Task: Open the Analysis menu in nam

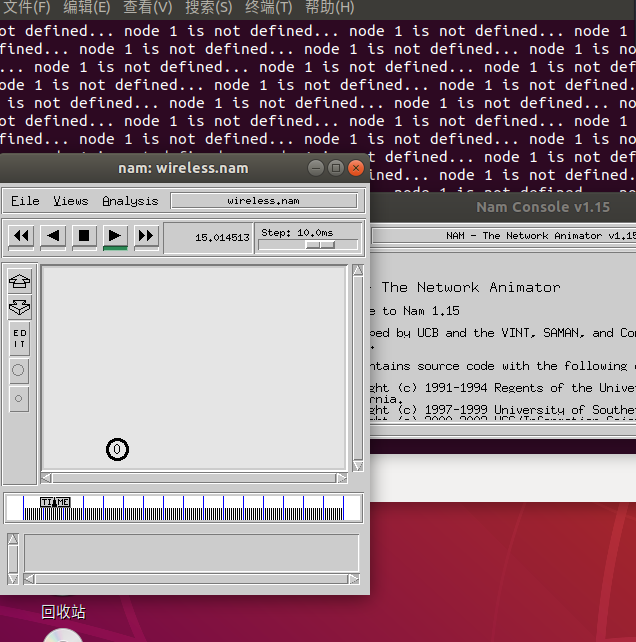Action: 130,201
